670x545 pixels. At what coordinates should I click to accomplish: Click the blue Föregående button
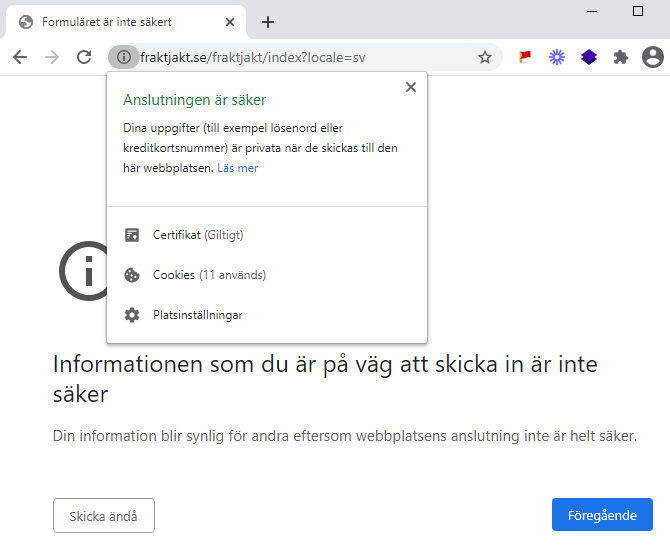pos(602,515)
